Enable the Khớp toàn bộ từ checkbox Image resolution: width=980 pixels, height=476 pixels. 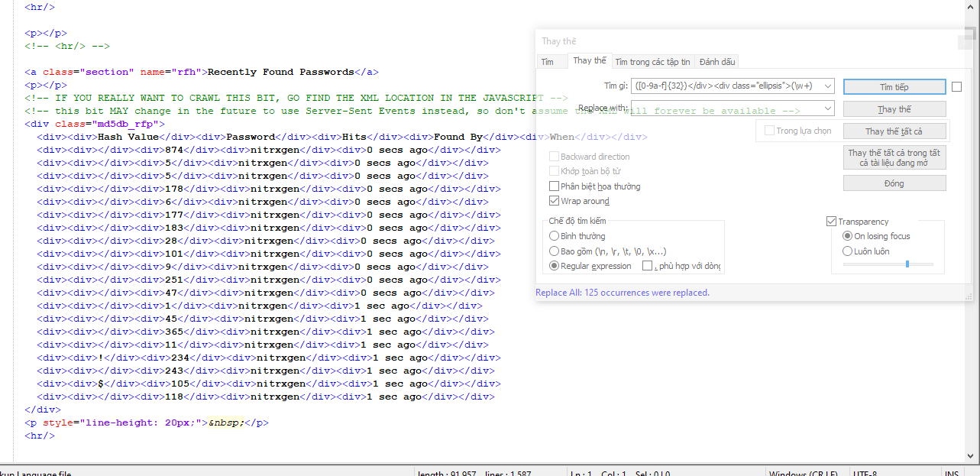coord(554,171)
